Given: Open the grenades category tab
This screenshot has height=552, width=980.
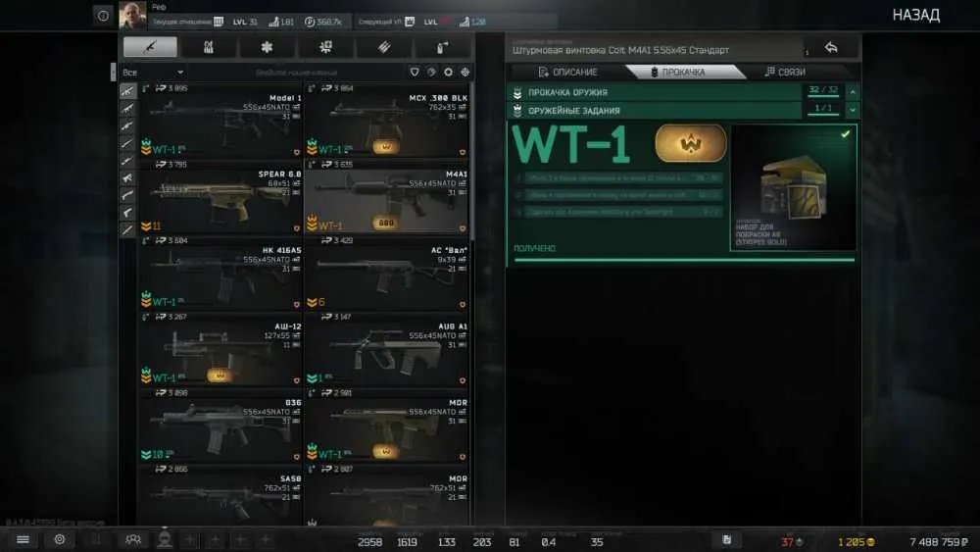Looking at the screenshot, I should coord(442,47).
